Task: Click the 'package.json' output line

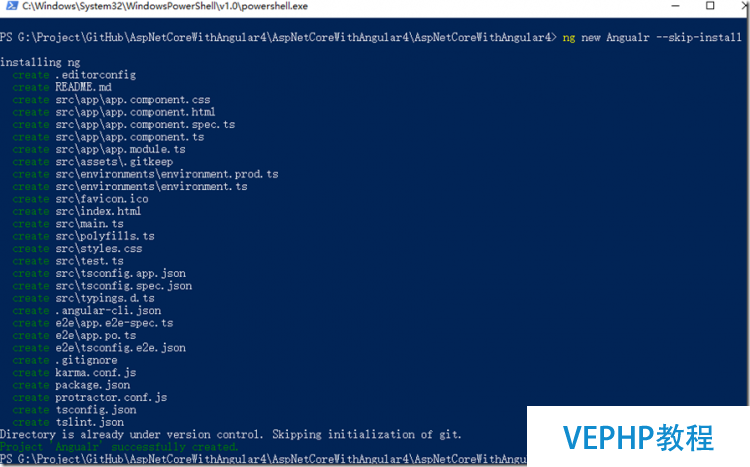Action: tap(71, 385)
